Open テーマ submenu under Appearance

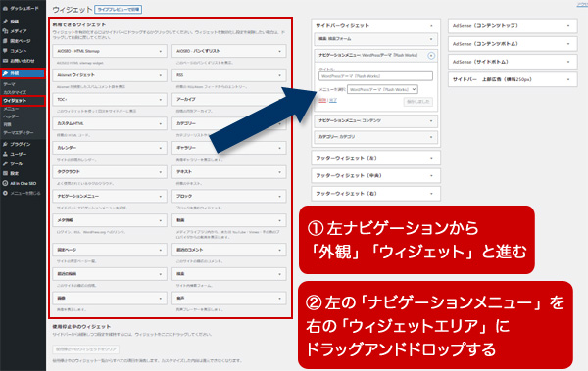10,84
